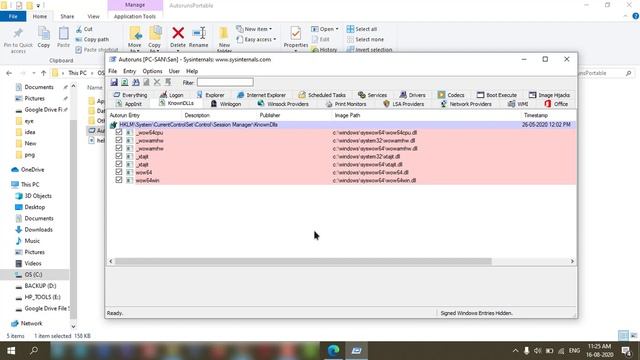The height and width of the screenshot is (360, 640).
Task: Select Downloads in Explorer navigation pane
Action: click(x=38, y=230)
